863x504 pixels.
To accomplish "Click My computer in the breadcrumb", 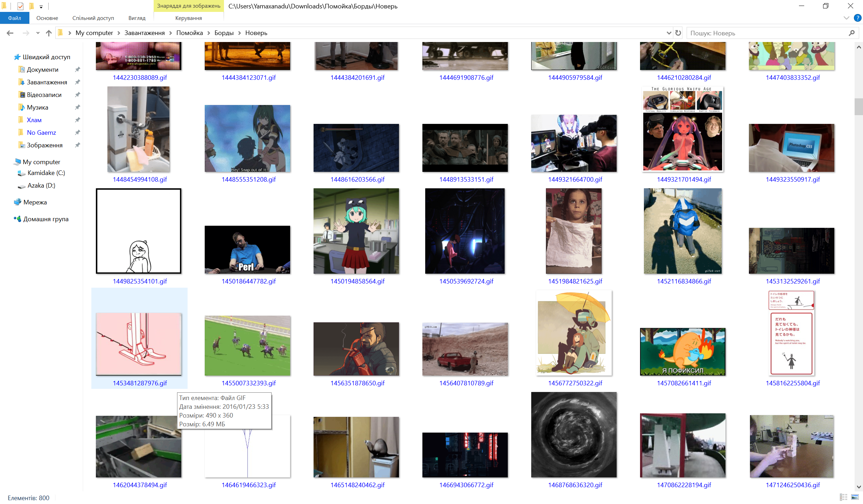I will [94, 33].
